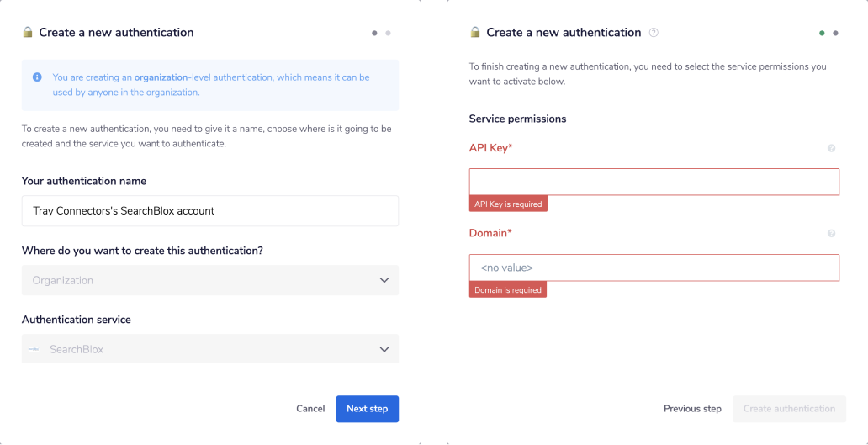Focus the authentication name text field
Image resolution: width=868 pixels, height=445 pixels.
[x=209, y=211]
